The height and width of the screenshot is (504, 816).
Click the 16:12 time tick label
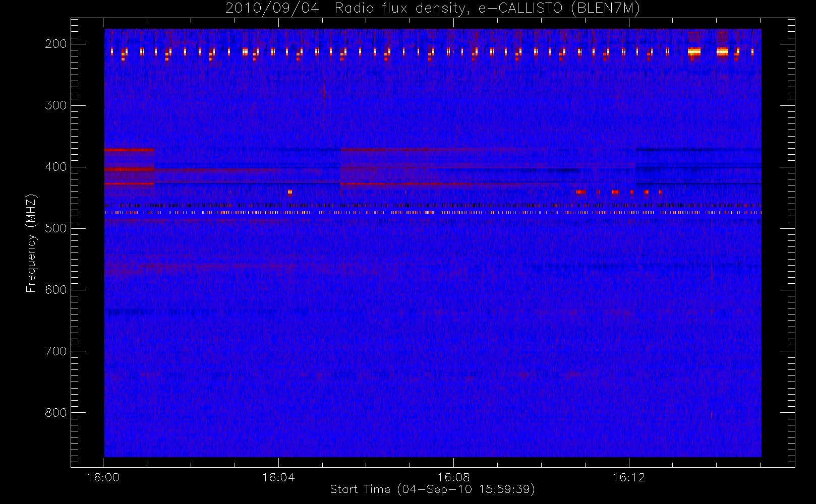point(629,477)
